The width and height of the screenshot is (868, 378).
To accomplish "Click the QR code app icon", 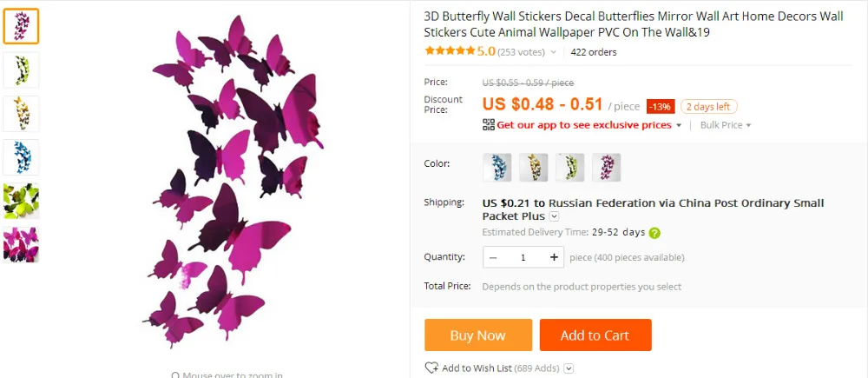I will click(x=488, y=125).
